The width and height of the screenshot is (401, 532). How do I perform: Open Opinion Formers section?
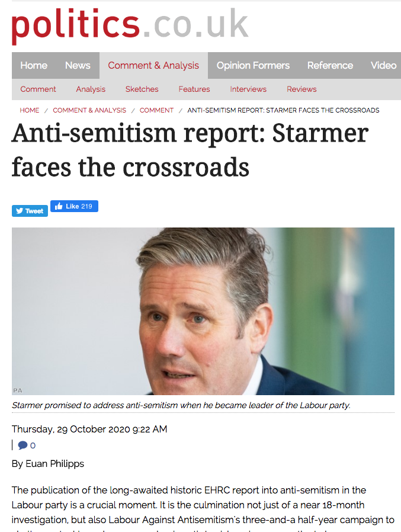(x=253, y=65)
